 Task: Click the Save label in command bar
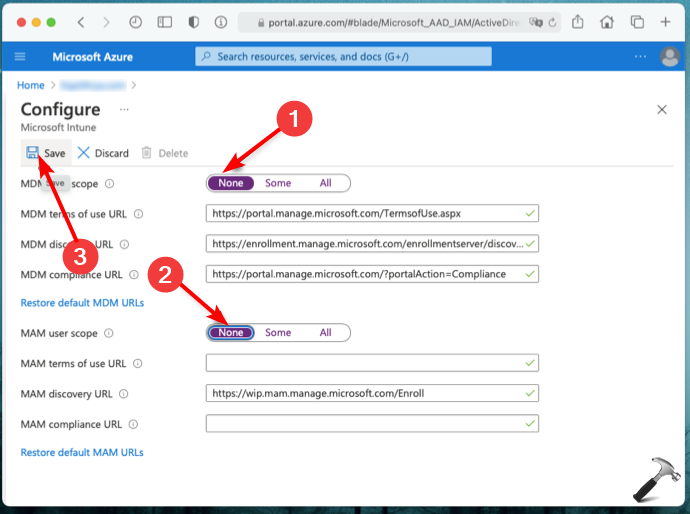point(55,153)
